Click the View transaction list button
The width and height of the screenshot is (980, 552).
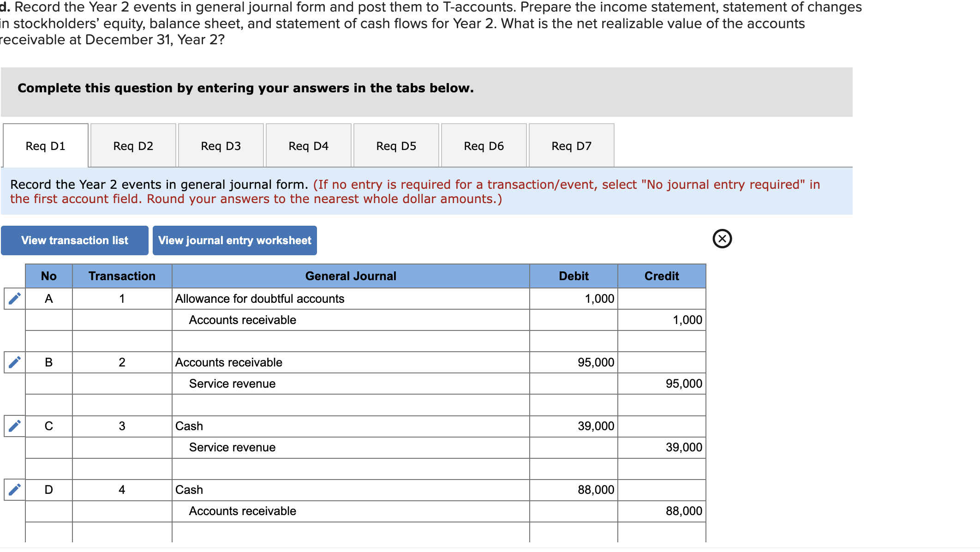click(75, 240)
